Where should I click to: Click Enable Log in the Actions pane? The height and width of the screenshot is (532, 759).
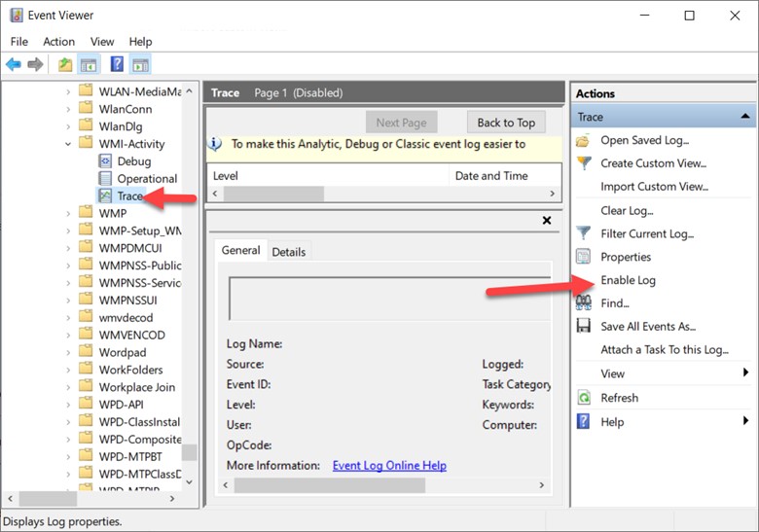pos(628,280)
